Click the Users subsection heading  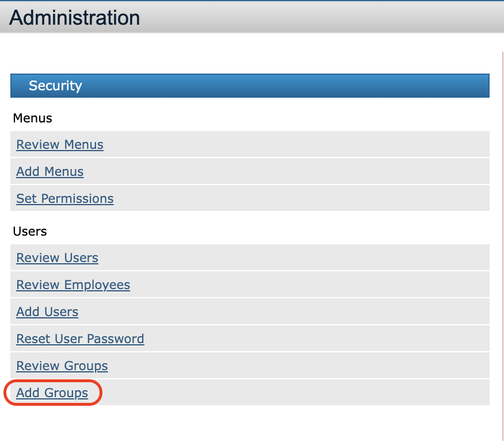30,231
